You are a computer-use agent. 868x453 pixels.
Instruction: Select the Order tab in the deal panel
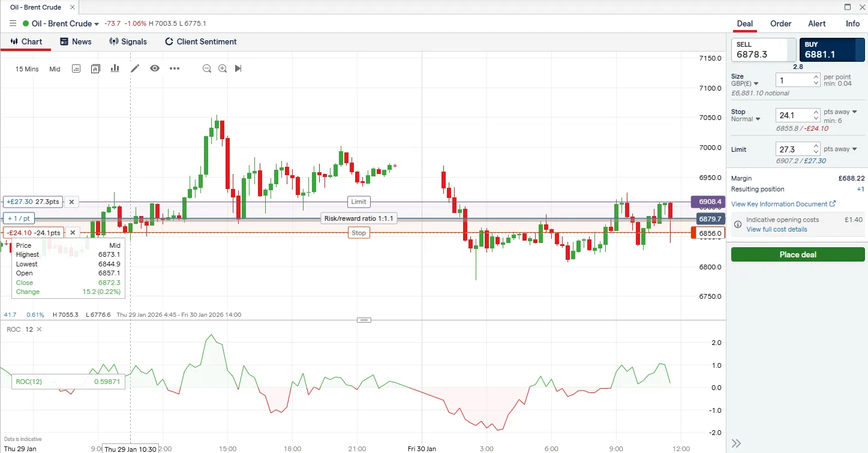click(x=780, y=23)
